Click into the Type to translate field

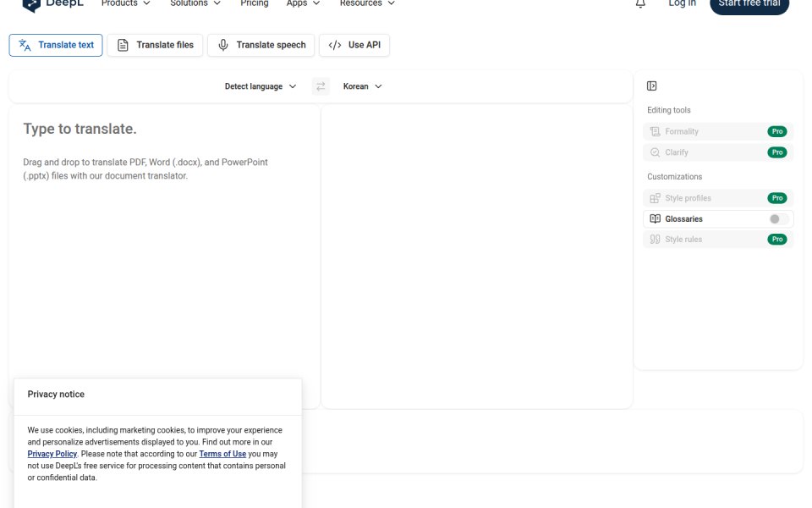pos(165,257)
